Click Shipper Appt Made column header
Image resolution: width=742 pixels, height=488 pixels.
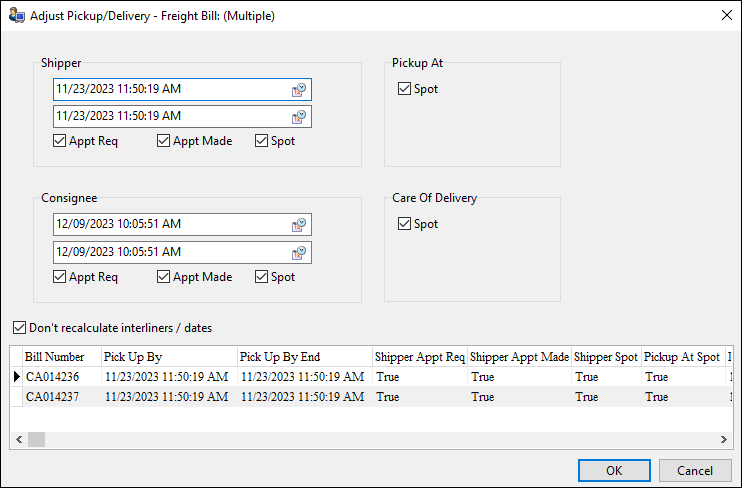point(519,357)
